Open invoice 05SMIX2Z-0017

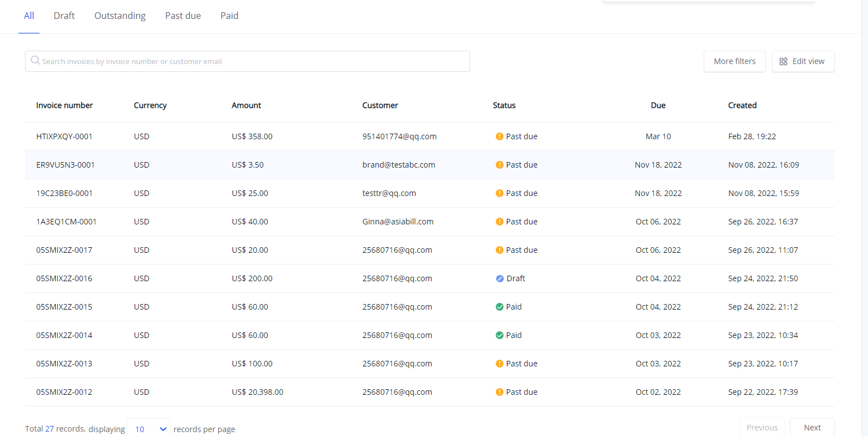pos(64,250)
